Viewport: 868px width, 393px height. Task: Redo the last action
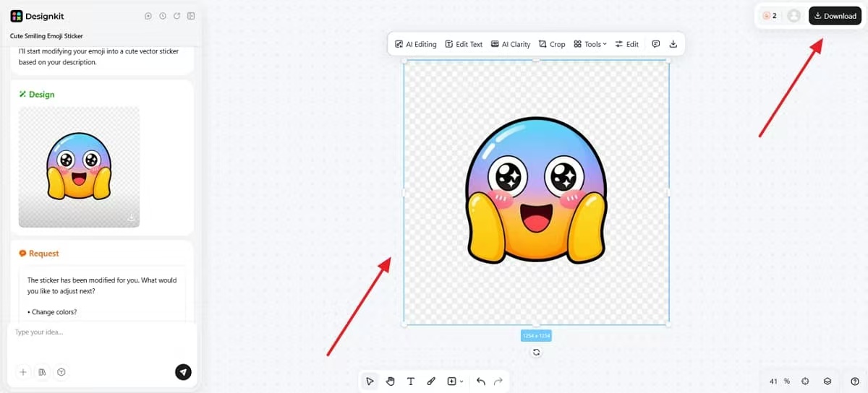(x=498, y=381)
